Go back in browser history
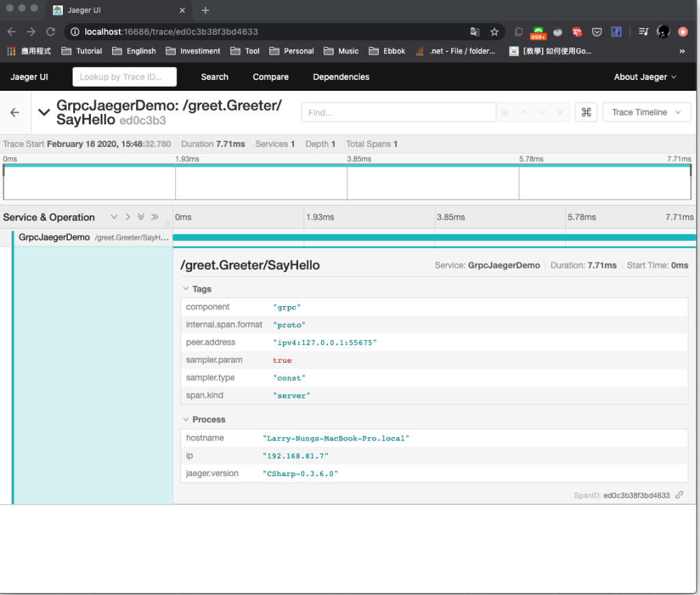Image resolution: width=700 pixels, height=595 pixels. (x=12, y=31)
